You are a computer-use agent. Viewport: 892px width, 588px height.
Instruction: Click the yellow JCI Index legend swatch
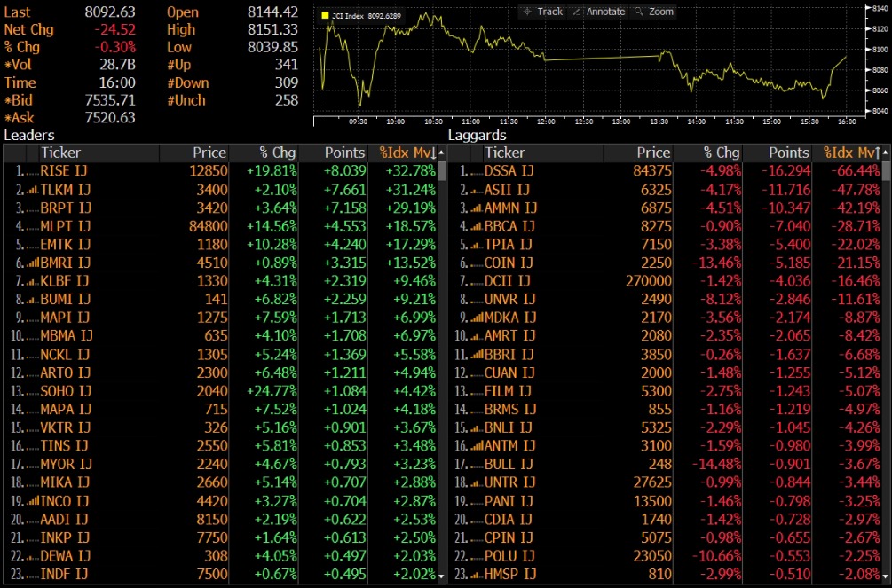click(325, 16)
